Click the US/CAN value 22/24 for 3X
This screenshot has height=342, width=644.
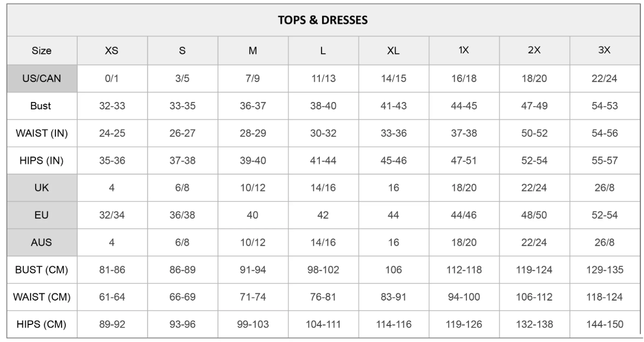click(x=605, y=79)
